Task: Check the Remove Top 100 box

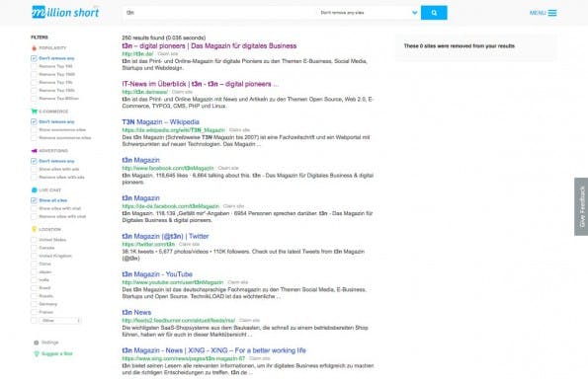Action: click(34, 66)
